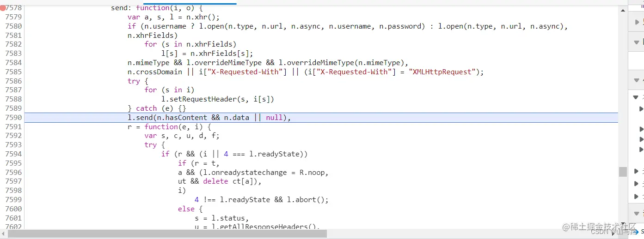Image resolution: width=644 pixels, height=239 pixels.
Task: Click the delete ct[a] expression
Action: point(228,181)
